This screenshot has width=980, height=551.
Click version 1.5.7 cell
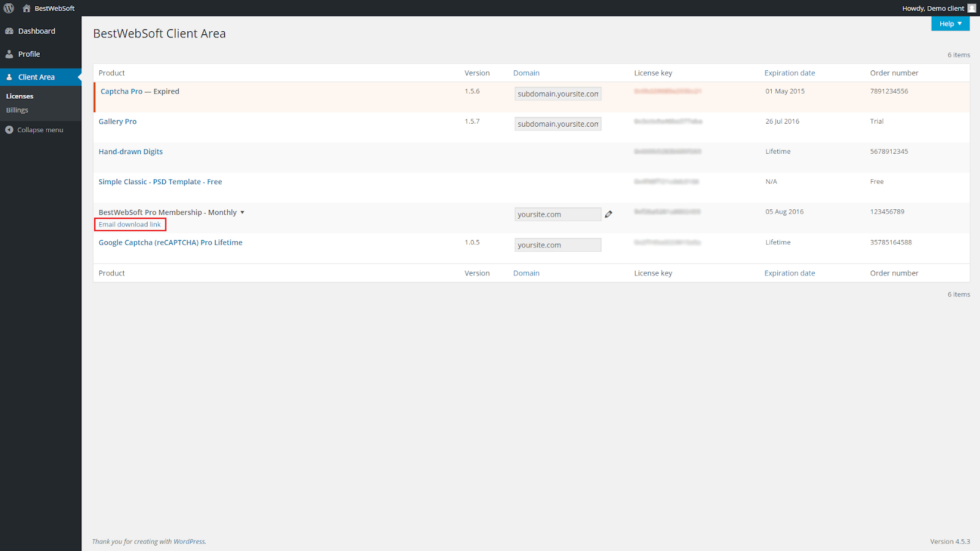472,121
